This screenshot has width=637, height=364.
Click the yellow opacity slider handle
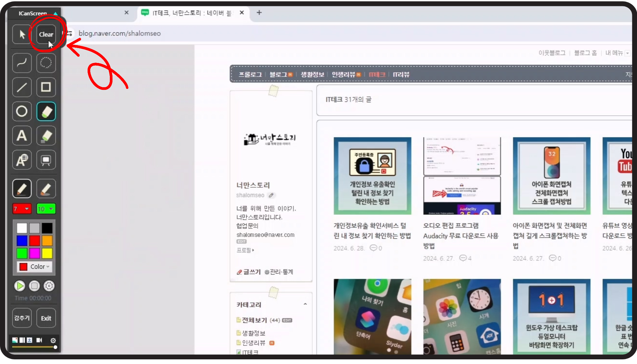[55, 347]
